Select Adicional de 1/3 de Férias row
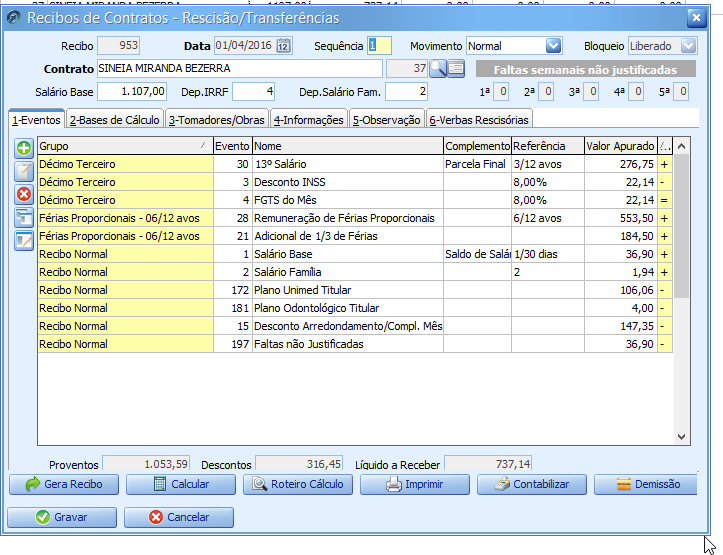The width and height of the screenshot is (723, 555). pos(355,236)
